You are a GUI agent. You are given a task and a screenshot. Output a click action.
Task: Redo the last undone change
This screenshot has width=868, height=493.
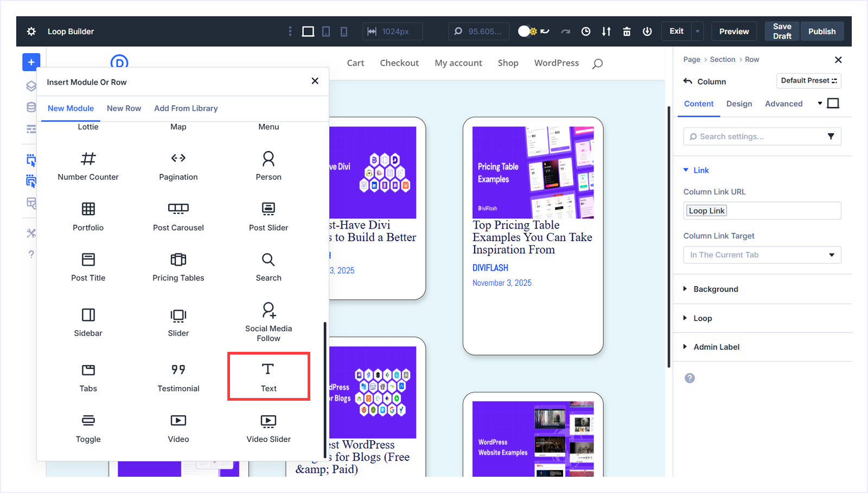pos(565,31)
